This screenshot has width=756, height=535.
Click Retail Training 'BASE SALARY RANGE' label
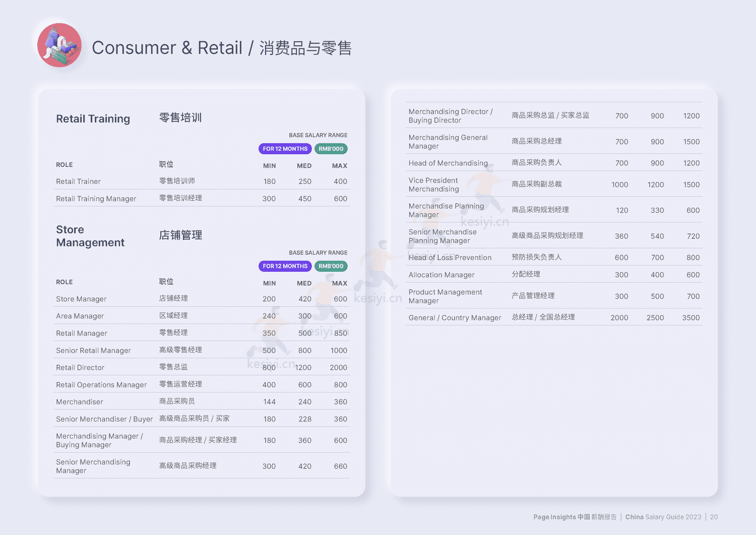coord(318,135)
